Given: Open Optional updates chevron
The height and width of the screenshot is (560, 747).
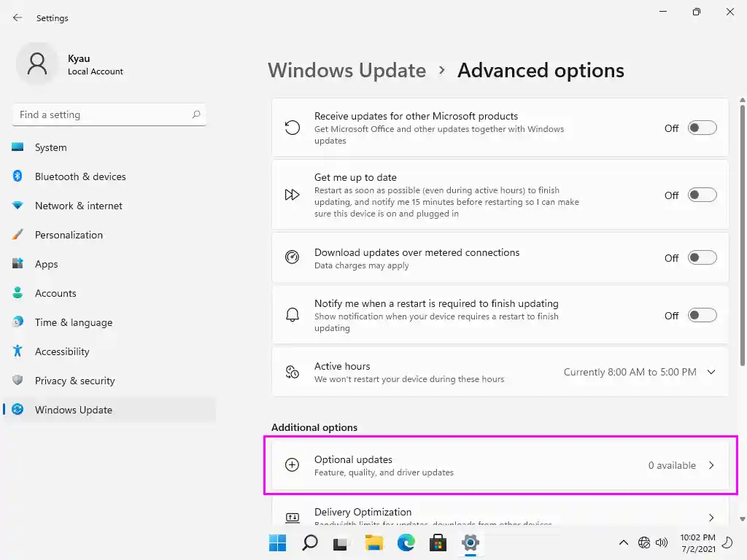Looking at the screenshot, I should (711, 465).
